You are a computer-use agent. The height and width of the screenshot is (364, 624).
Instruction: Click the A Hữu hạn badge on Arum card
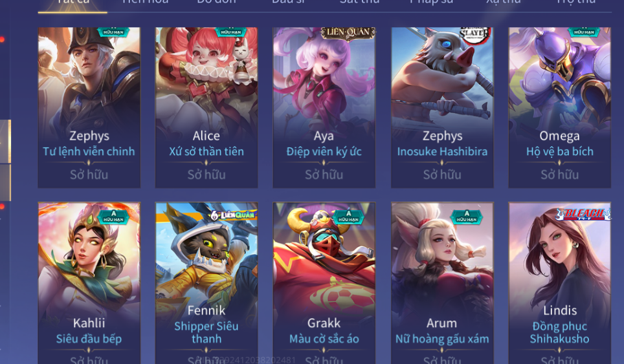pyautogui.click(x=467, y=217)
